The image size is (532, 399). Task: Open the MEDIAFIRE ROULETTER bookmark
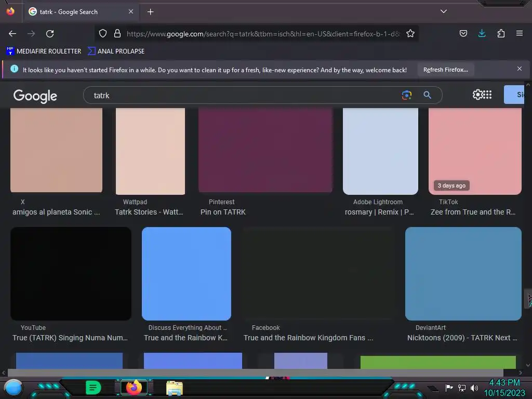point(44,51)
